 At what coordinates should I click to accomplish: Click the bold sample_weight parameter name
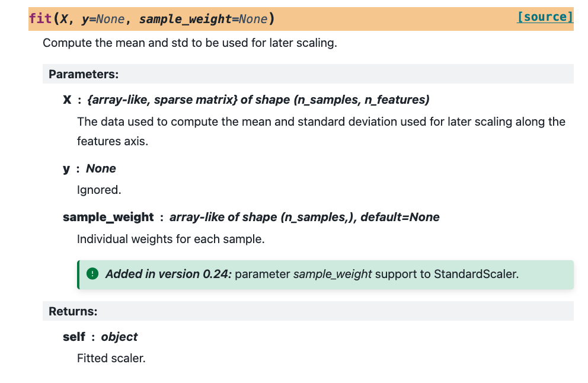108,217
